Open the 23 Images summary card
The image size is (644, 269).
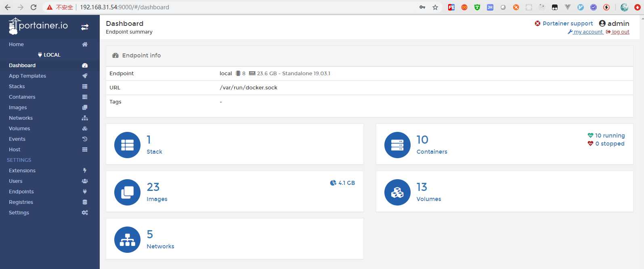(235, 191)
